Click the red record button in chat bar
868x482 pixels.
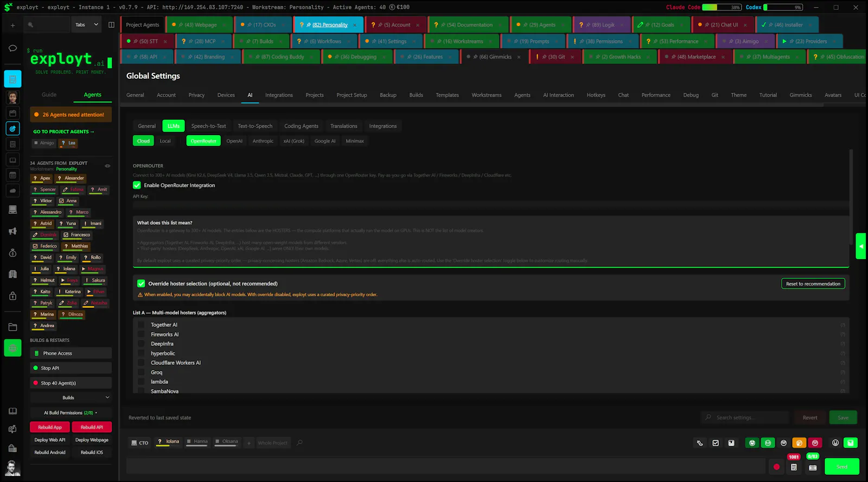776,467
